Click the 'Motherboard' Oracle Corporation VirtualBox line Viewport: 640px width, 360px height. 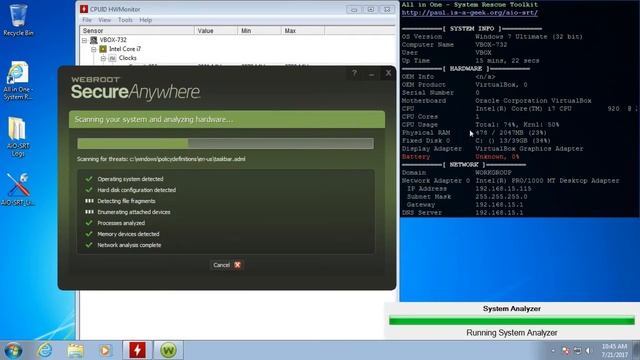[496, 100]
